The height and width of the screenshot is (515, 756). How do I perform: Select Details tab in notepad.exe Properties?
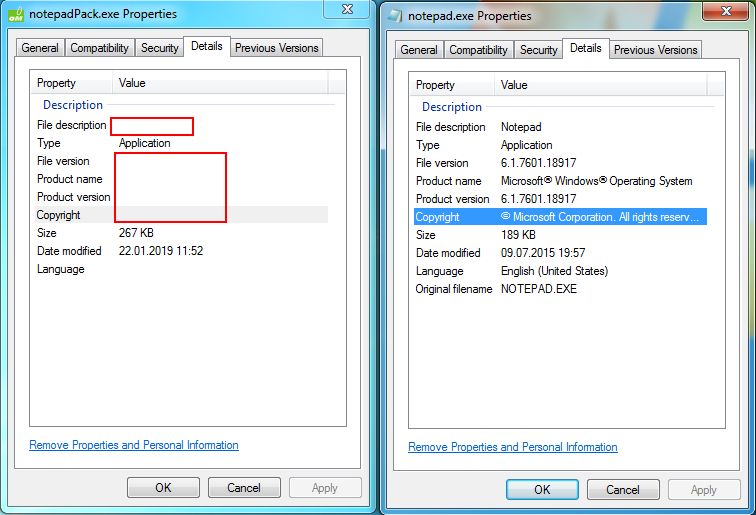[586, 48]
